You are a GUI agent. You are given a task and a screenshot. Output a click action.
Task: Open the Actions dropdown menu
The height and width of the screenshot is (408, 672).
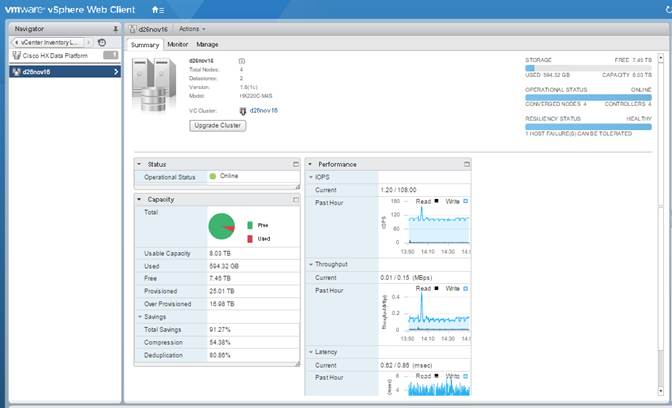(192, 29)
